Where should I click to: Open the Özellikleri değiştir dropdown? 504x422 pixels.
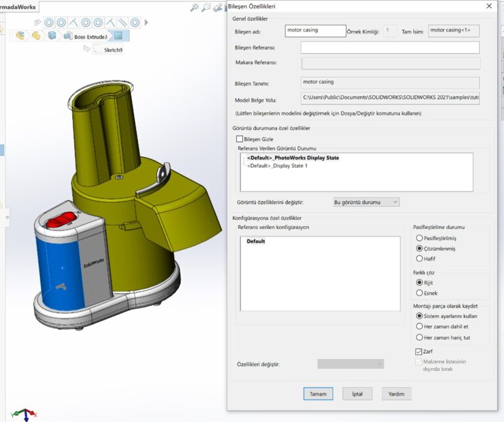[x=350, y=364]
